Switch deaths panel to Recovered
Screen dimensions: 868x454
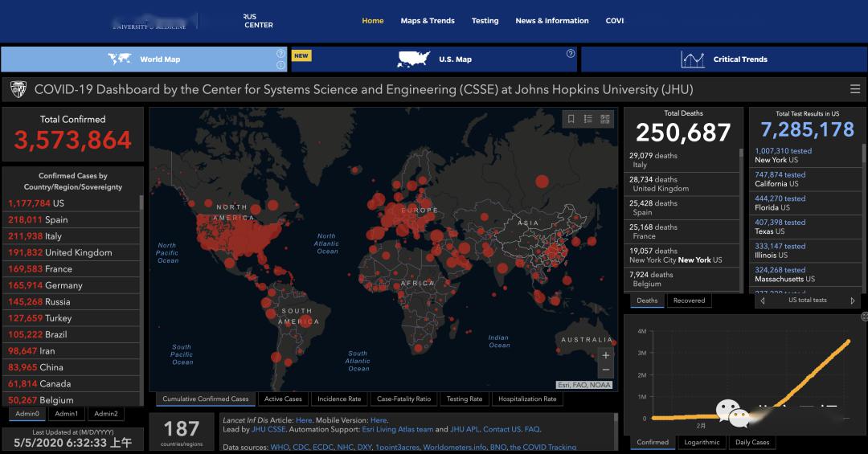(689, 301)
